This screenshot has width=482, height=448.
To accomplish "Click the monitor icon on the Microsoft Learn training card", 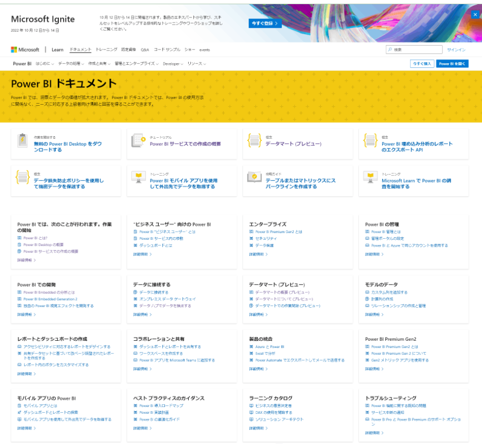I will pos(370,177).
